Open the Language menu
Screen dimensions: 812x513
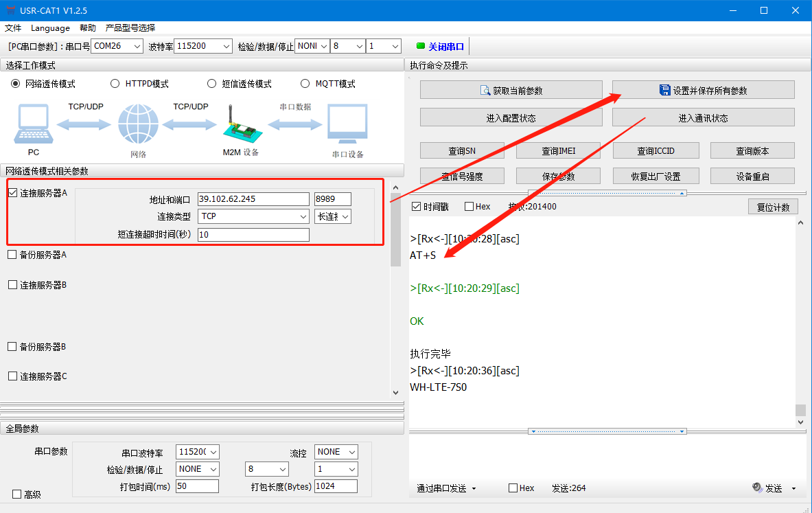50,27
